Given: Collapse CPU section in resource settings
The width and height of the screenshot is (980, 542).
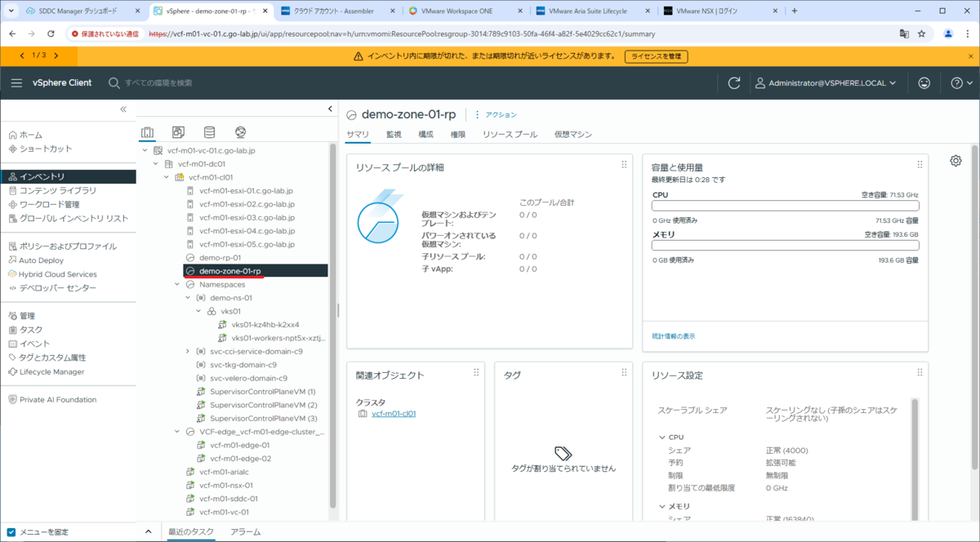Looking at the screenshot, I should [662, 438].
